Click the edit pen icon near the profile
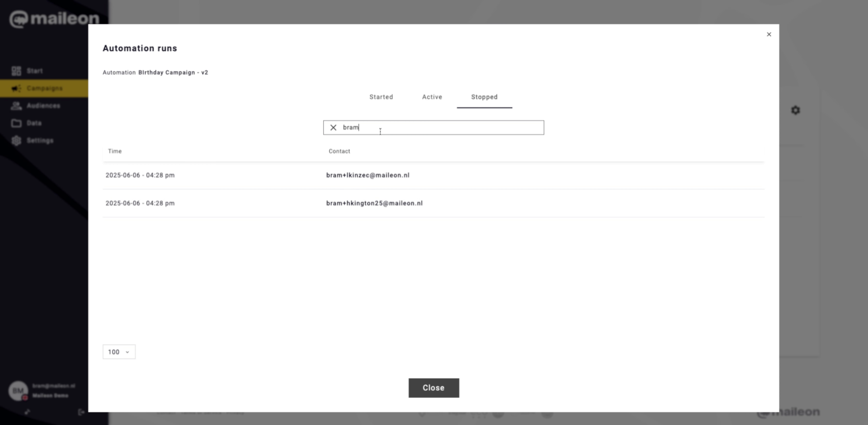 pos(27,412)
